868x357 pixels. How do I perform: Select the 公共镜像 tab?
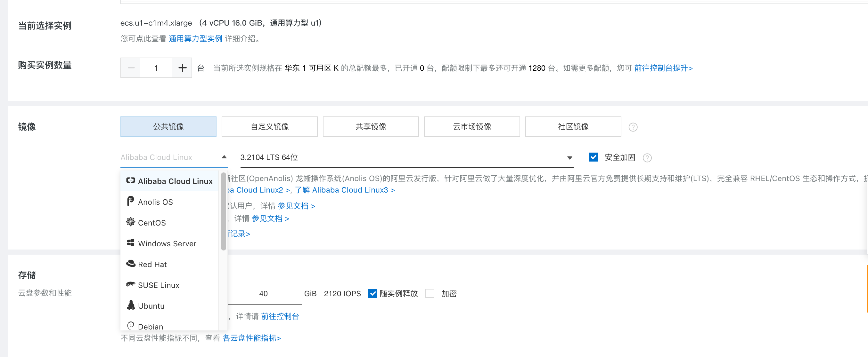click(168, 126)
